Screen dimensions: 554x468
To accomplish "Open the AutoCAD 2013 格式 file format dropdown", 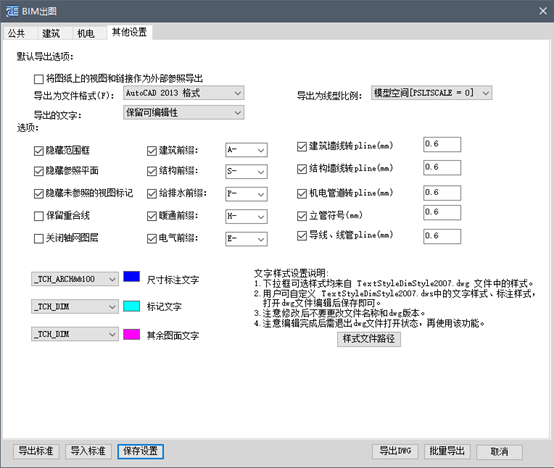I will [184, 93].
